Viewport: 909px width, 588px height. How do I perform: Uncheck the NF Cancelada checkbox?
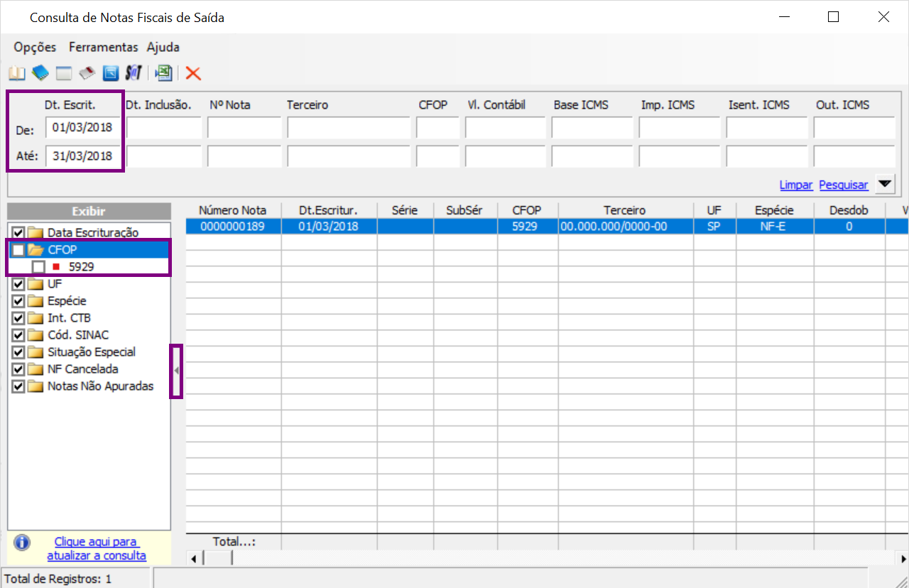coord(18,369)
